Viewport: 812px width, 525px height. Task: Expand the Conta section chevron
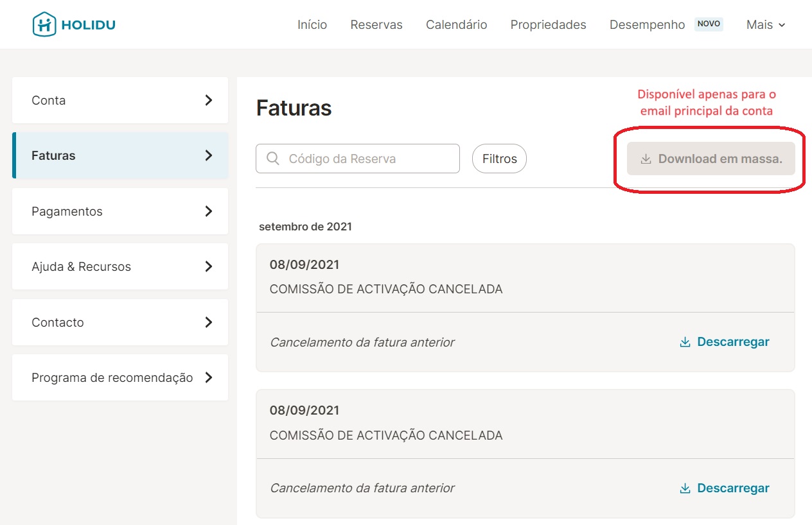click(x=208, y=100)
